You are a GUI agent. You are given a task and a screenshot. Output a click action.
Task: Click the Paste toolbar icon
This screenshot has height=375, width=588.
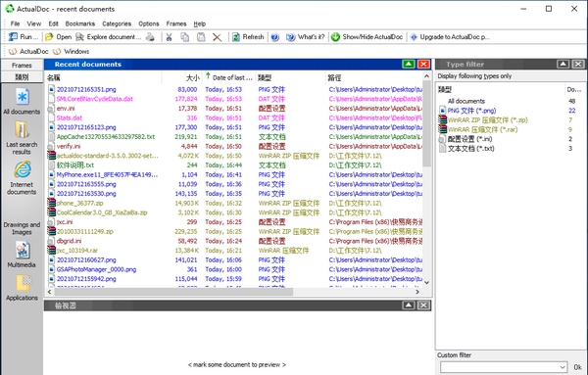[201, 36]
